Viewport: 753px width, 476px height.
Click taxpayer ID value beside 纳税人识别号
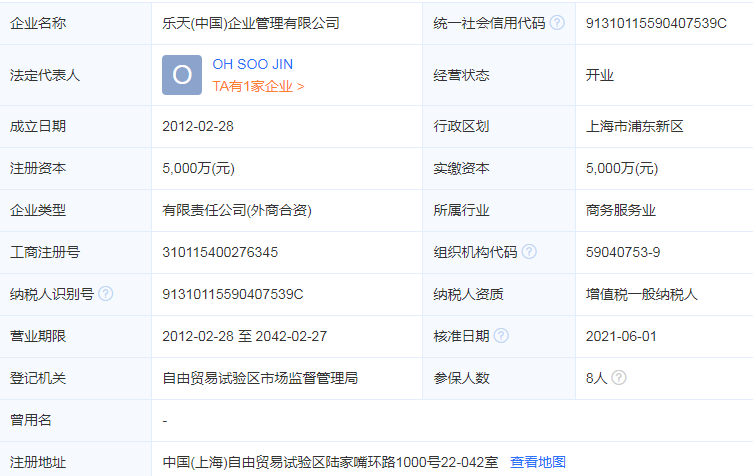(233, 294)
